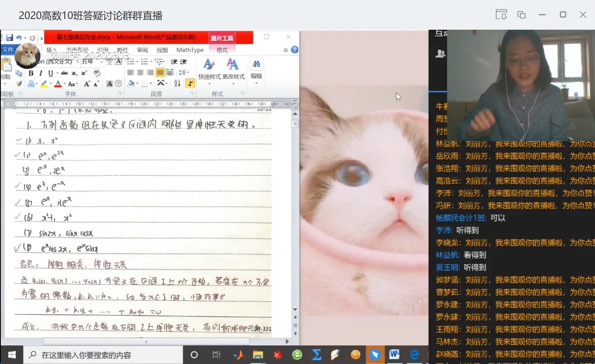Expand the Quick Styles 快速样式 gallery
The width and height of the screenshot is (595, 364).
click(209, 69)
